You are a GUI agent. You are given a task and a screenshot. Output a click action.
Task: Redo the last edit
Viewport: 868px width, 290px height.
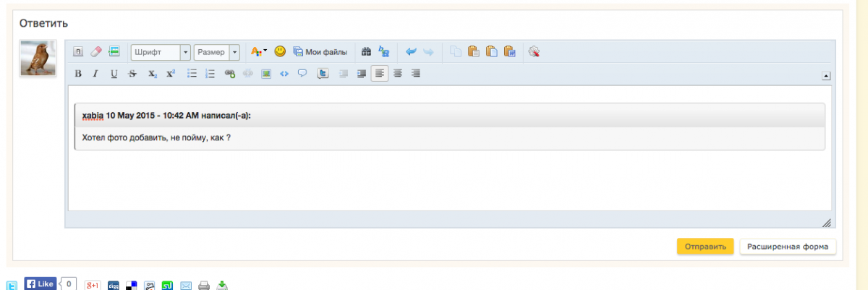point(428,52)
